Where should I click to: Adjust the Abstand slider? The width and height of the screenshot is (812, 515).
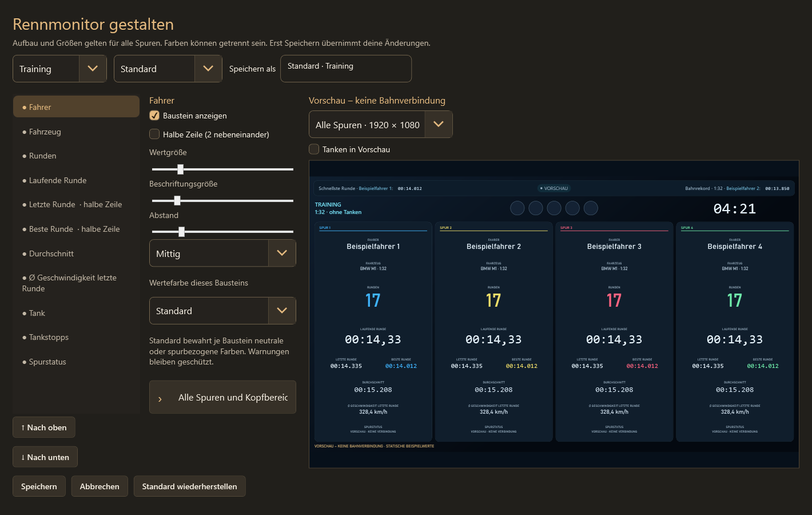click(222, 232)
